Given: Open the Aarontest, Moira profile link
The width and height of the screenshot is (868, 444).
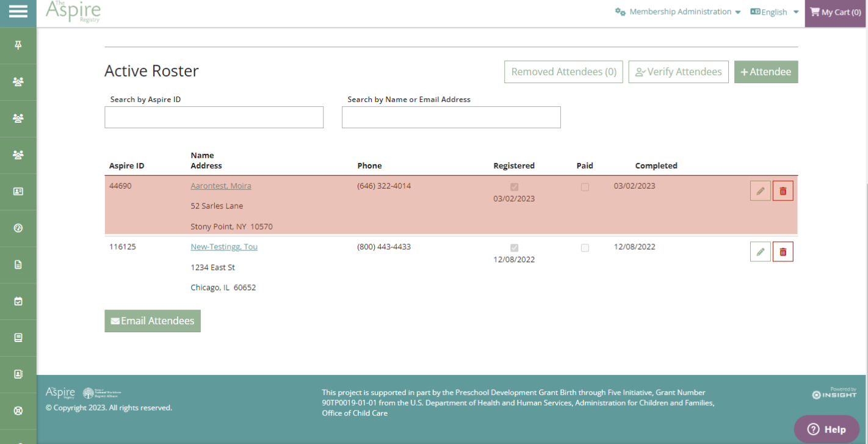Looking at the screenshot, I should click(220, 186).
